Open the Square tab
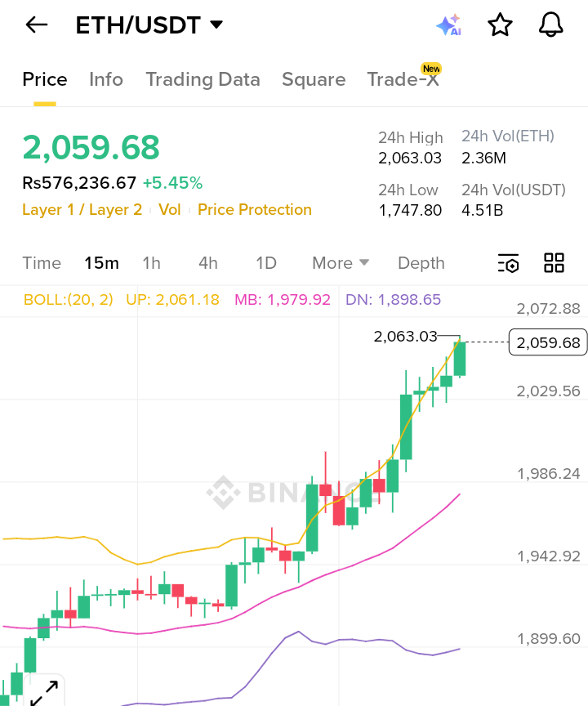This screenshot has height=706, width=588. pos(314,79)
